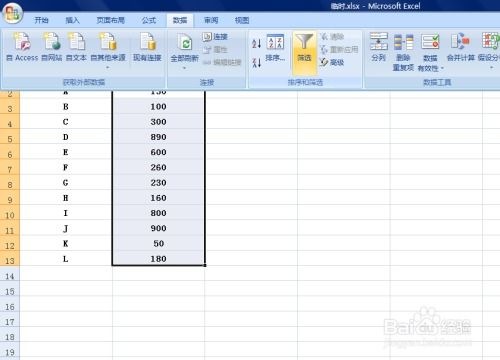Image resolution: width=500 pixels, height=360 pixels.
Task: Select cell containing letter J
Action: [x=66, y=228]
